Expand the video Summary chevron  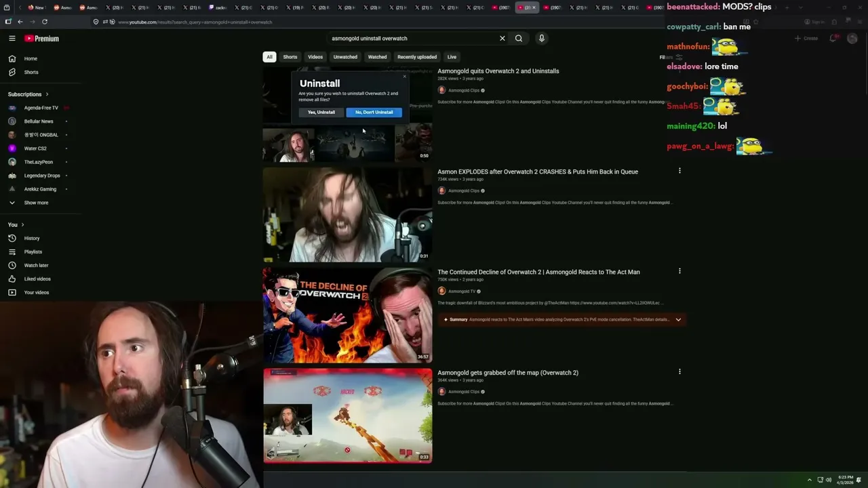678,319
